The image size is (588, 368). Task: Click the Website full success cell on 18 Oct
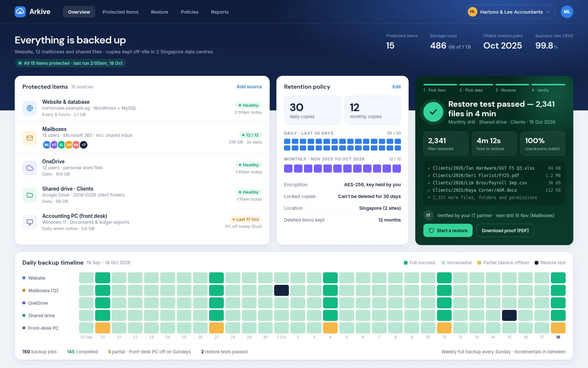point(558,278)
